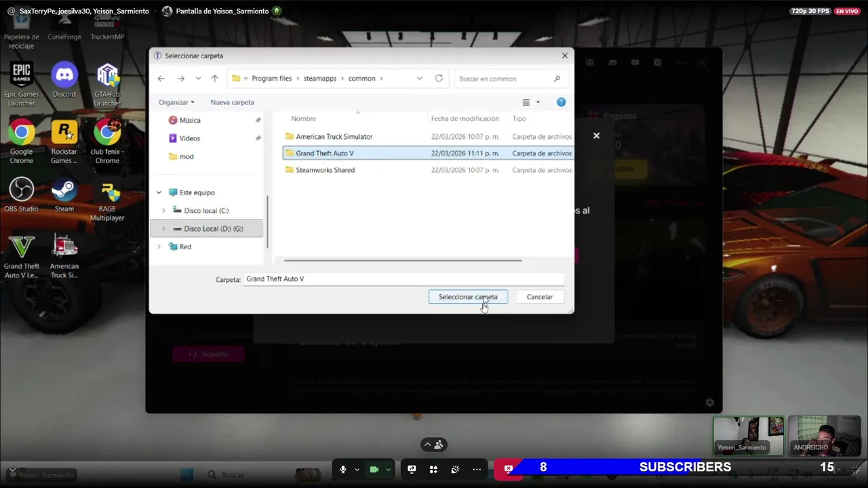
Task: Confirm with Seleccionar carpeta button
Action: click(x=468, y=297)
